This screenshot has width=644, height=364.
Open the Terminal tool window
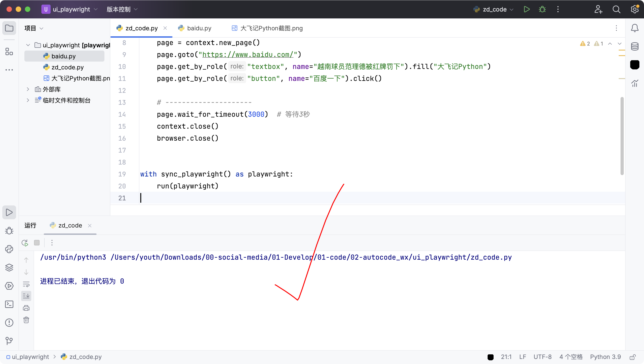click(9, 304)
